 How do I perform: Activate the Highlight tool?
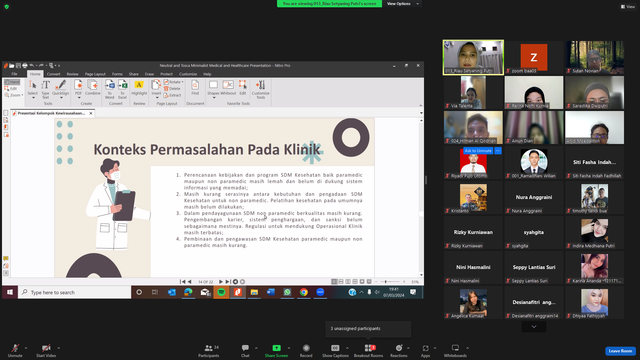click(x=139, y=88)
